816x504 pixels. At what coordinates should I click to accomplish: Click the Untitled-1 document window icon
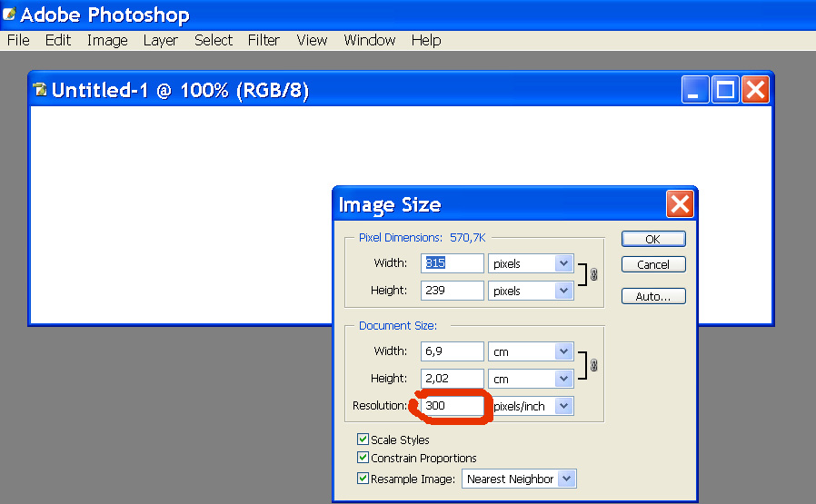coord(40,90)
